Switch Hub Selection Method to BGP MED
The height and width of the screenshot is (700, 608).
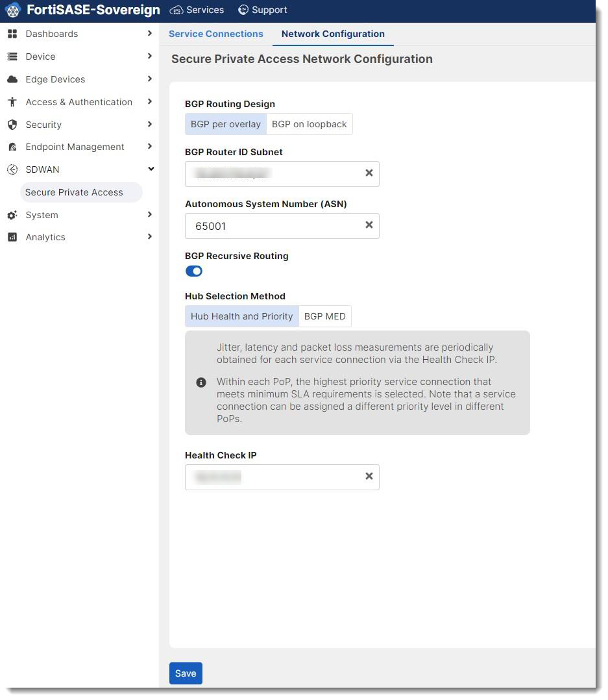coord(324,316)
